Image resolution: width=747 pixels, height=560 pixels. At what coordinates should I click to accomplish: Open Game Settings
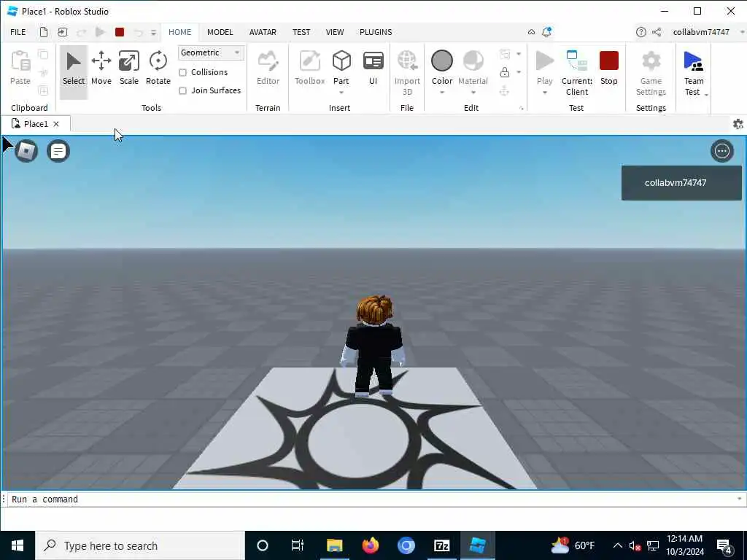tap(651, 73)
